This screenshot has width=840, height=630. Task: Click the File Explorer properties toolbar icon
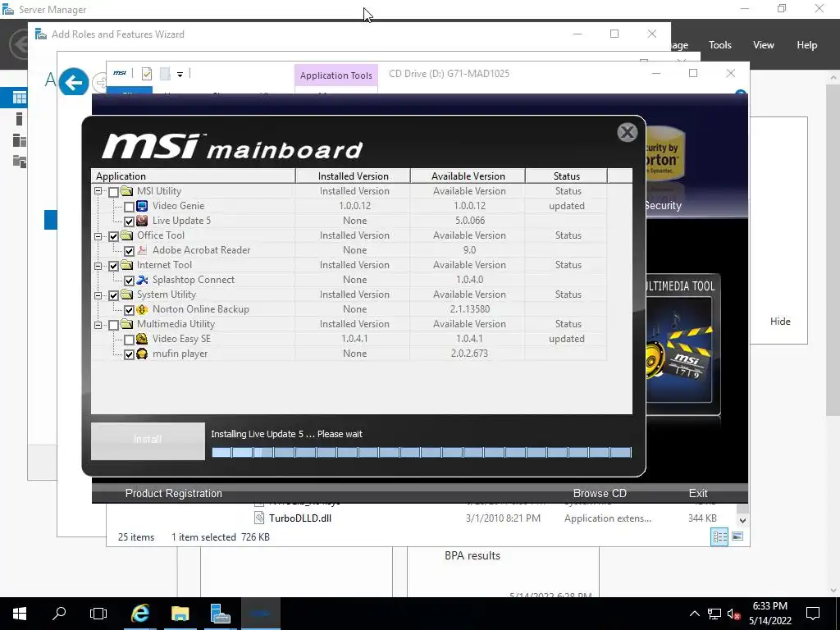[146, 74]
